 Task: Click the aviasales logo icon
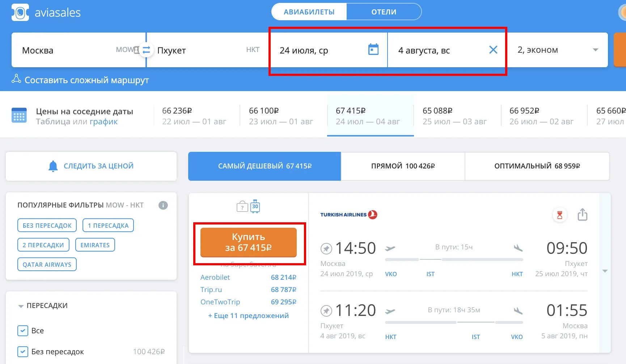[20, 13]
